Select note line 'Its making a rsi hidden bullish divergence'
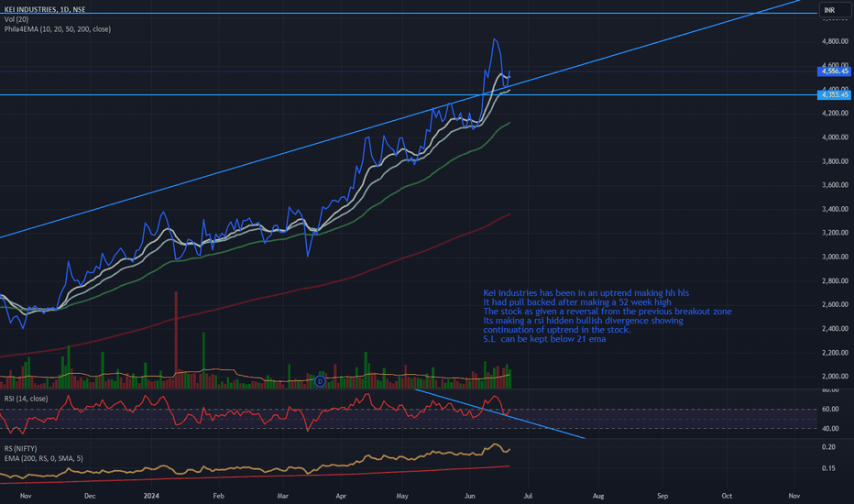Screen dimensions: 854x504 [x=583, y=321]
